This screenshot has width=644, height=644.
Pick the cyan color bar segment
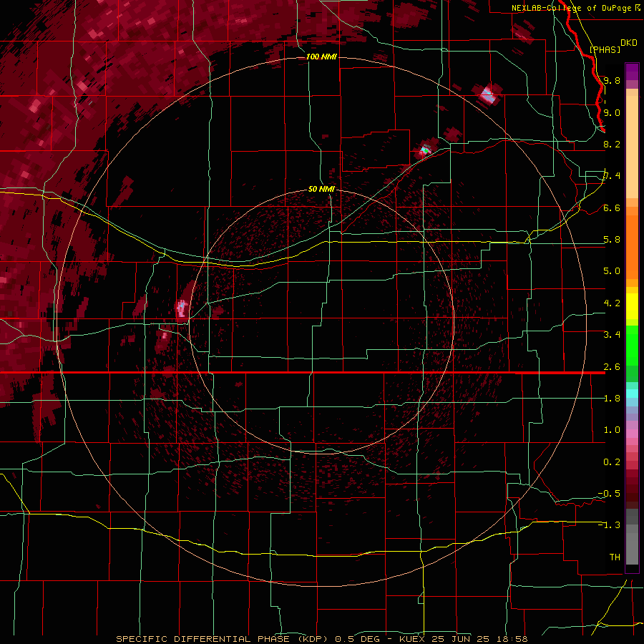[x=632, y=393]
